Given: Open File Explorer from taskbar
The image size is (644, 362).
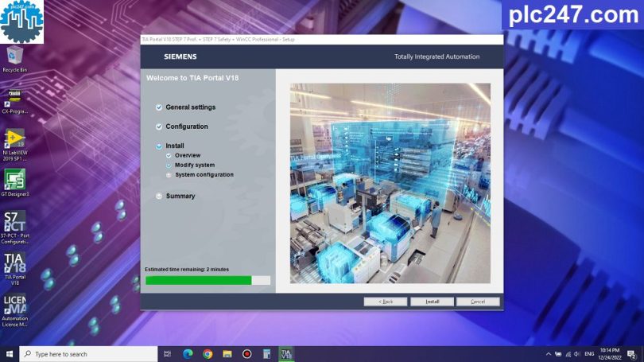Looking at the screenshot, I should 227,354.
